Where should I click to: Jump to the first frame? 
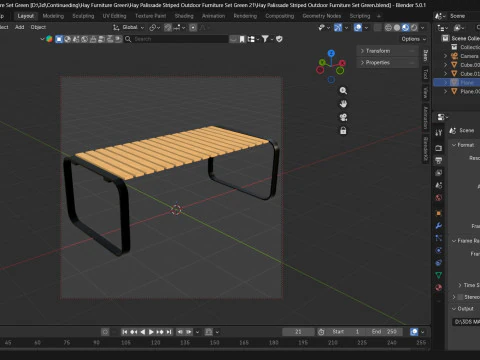tap(125, 332)
